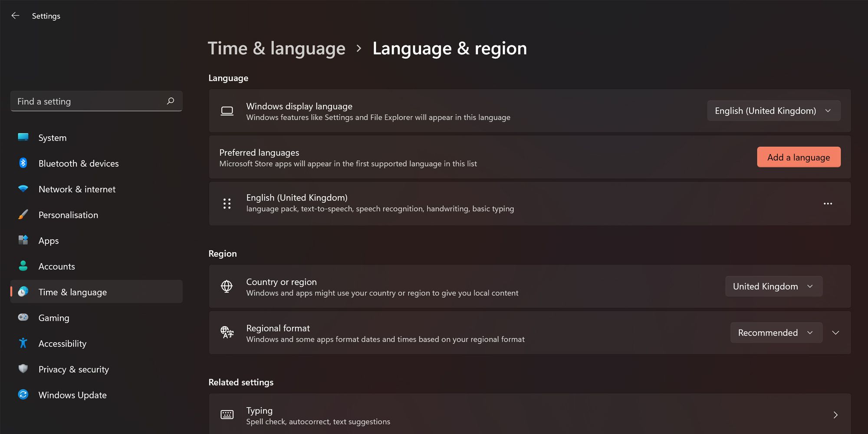This screenshot has width=868, height=434.
Task: Open the System settings icon
Action: click(x=23, y=138)
